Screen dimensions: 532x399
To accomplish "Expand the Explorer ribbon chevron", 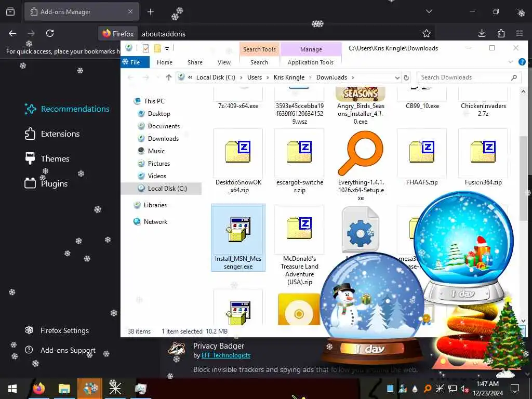I will (x=511, y=62).
